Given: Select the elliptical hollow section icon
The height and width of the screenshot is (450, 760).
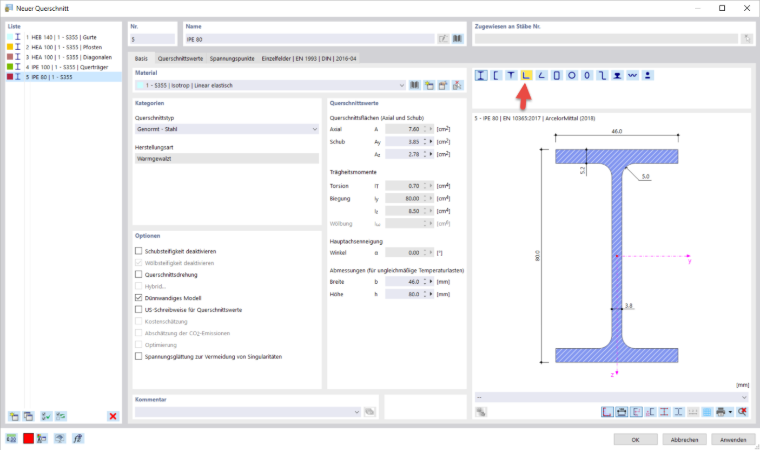Looking at the screenshot, I should [x=587, y=75].
